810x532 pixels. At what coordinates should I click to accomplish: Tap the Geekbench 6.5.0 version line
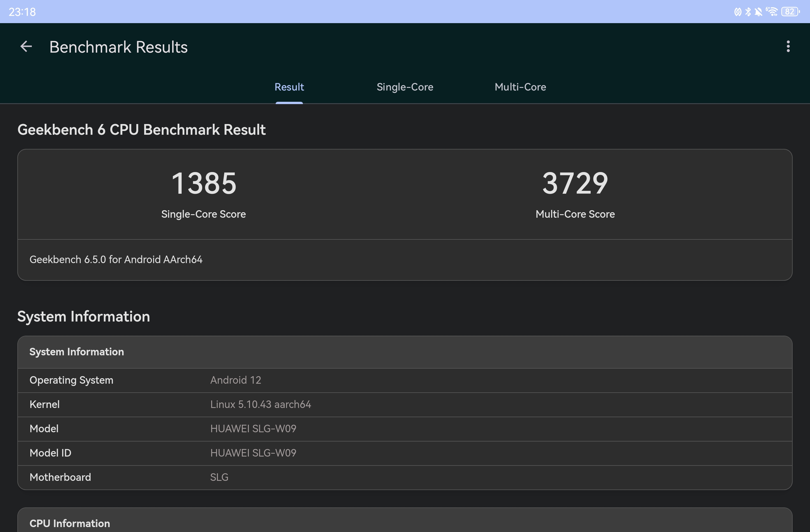pyautogui.click(x=116, y=260)
